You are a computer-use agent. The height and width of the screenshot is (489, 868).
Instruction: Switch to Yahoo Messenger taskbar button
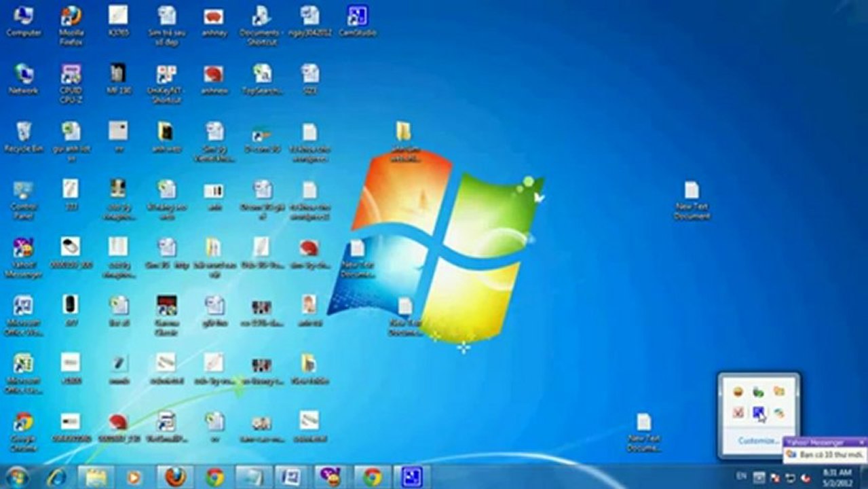pos(332,477)
